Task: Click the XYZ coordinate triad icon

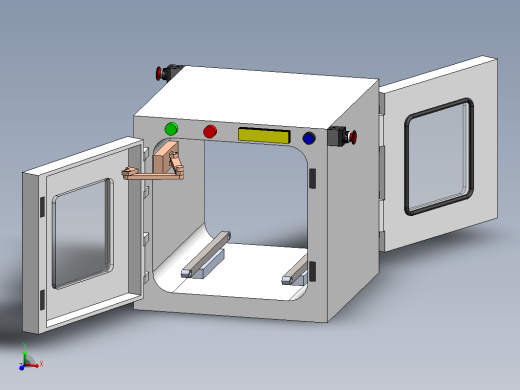Action: (30, 357)
